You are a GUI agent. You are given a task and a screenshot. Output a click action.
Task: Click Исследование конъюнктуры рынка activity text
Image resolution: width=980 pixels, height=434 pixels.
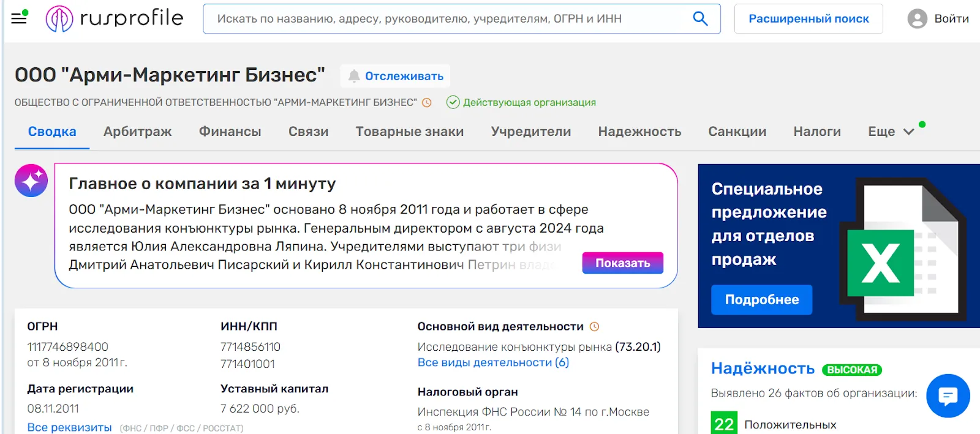pos(514,347)
